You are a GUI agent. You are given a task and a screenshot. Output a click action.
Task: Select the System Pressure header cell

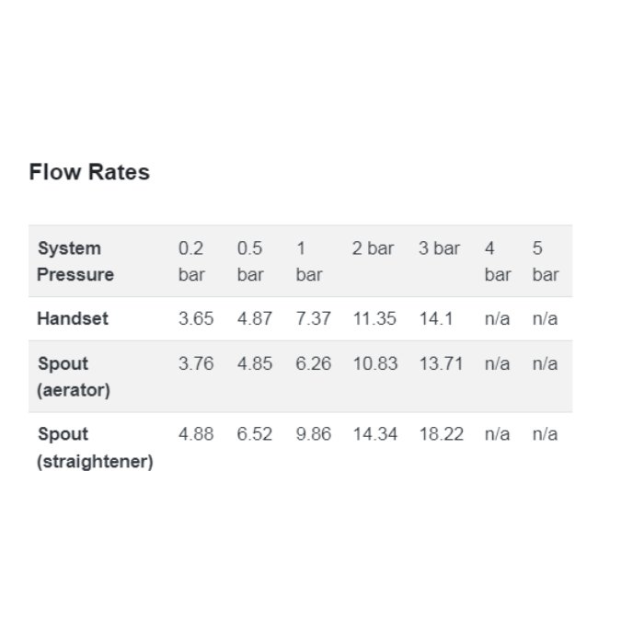point(75,261)
